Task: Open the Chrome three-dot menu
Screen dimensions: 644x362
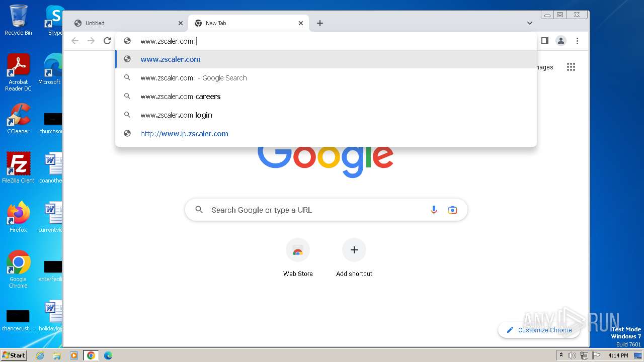Action: click(x=577, y=41)
